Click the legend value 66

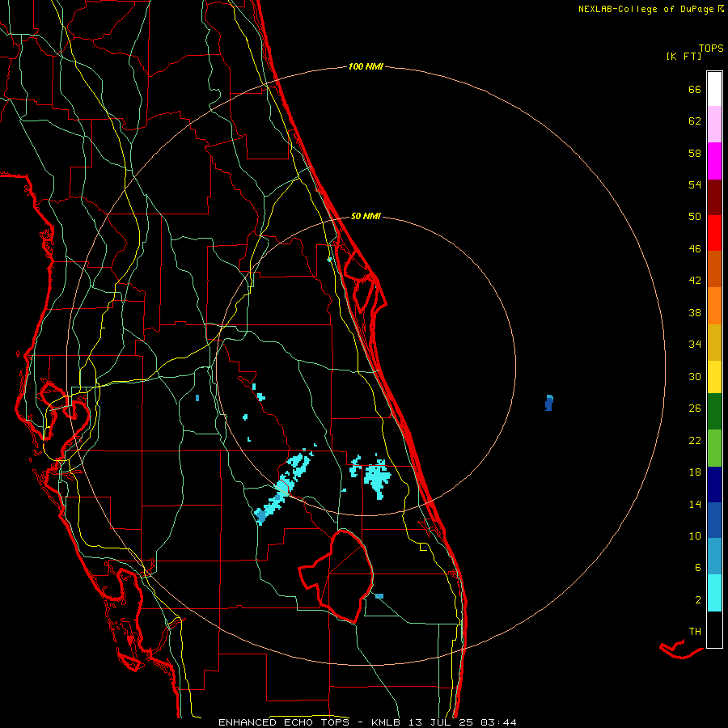(695, 89)
